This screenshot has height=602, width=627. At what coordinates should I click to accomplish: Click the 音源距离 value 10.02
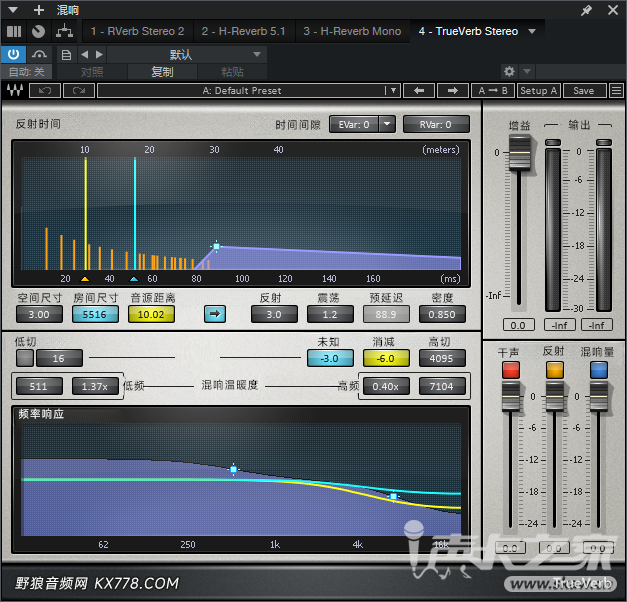[151, 314]
